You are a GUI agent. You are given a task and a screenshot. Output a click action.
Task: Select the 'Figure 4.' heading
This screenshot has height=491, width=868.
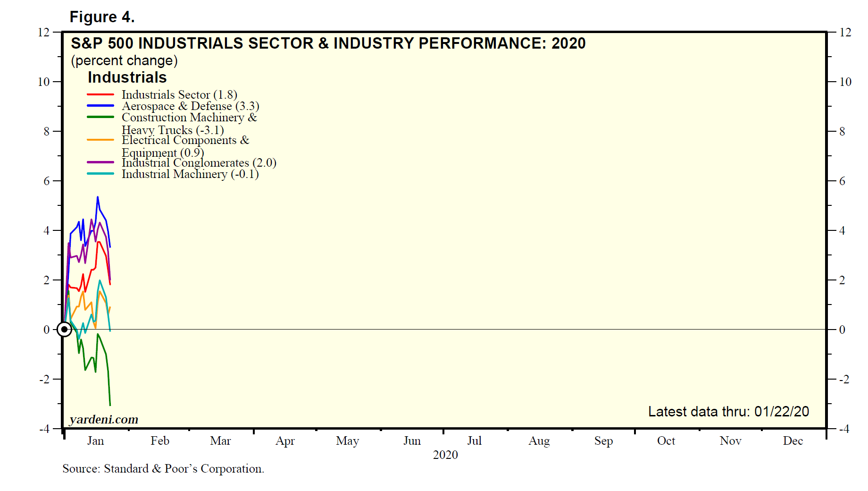(102, 17)
